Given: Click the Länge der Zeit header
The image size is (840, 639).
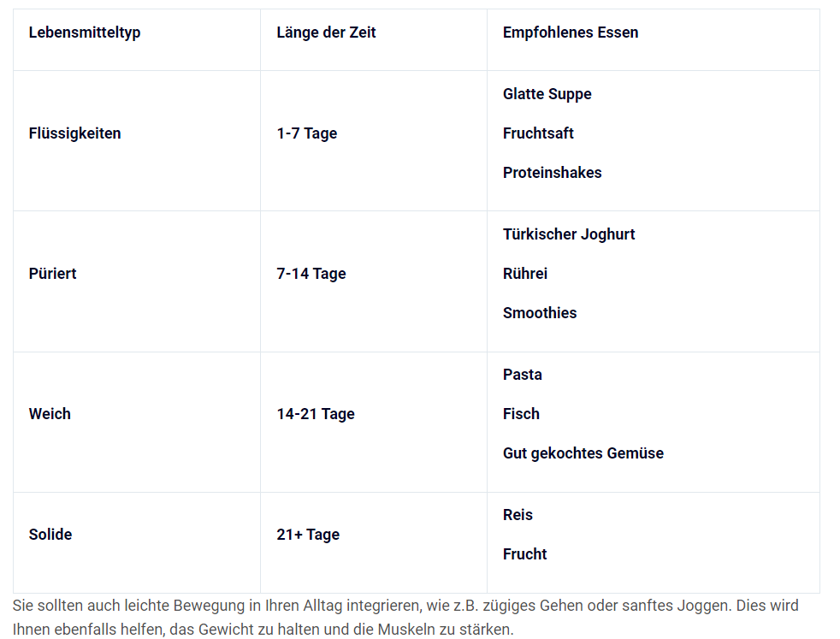Looking at the screenshot, I should coord(326,33).
